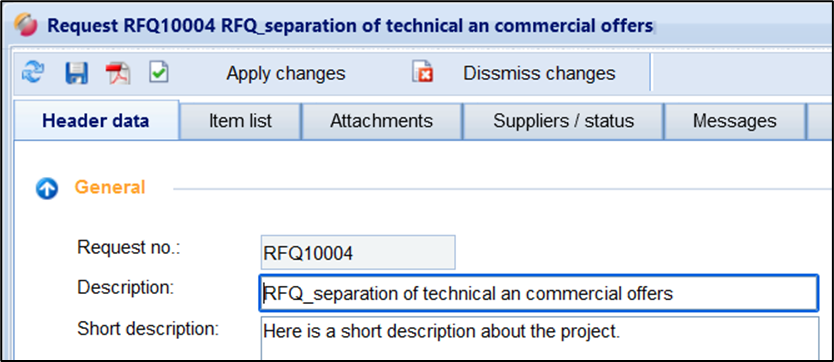The height and width of the screenshot is (362, 834).
Task: Collapse the General section with blue arrow
Action: click(47, 188)
